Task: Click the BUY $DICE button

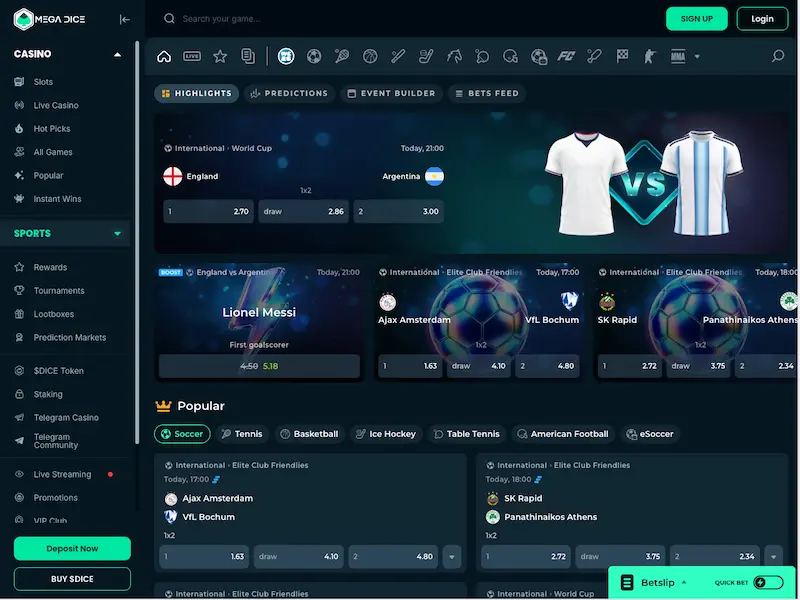Action: (x=72, y=579)
